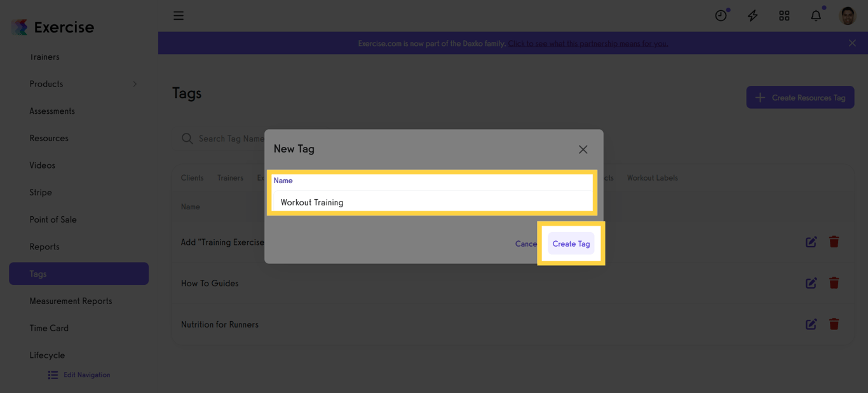Click the apps grid icon
This screenshot has height=393, width=868.
[784, 15]
